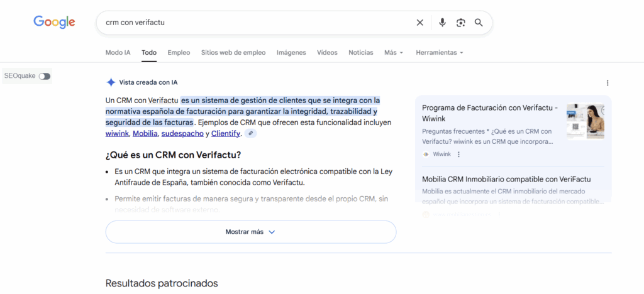
Task: Expand AI overview with Mostrar más
Action: tap(250, 232)
